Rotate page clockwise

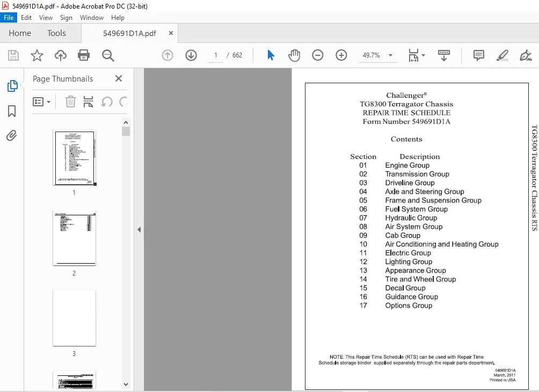123,102
